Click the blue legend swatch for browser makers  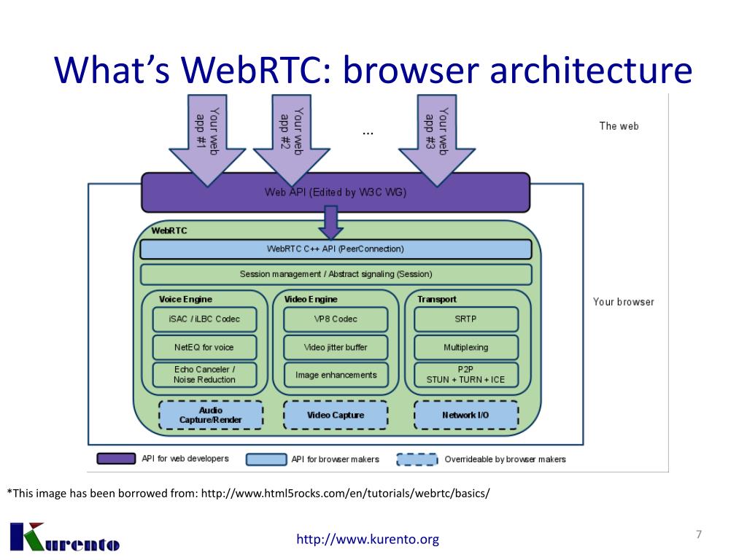[x=266, y=459]
